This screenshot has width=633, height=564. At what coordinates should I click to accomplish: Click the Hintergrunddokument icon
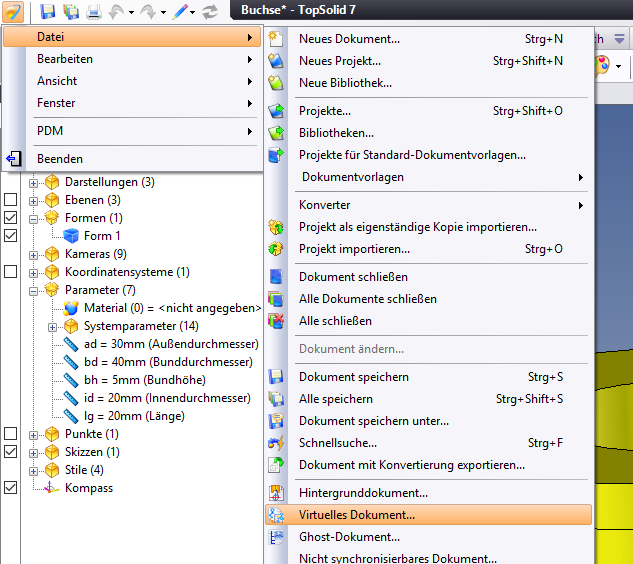(276, 493)
